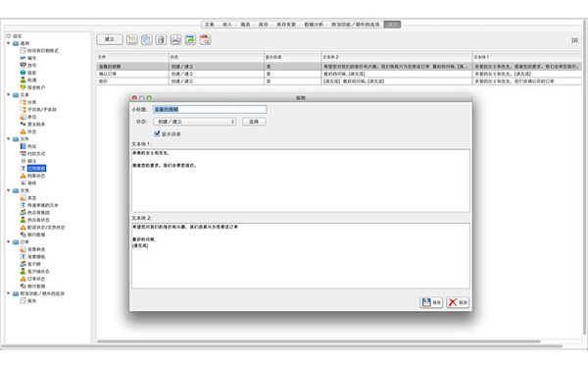Click the export green-arrow toolbar icon
588x368 pixels.
pyautogui.click(x=190, y=39)
